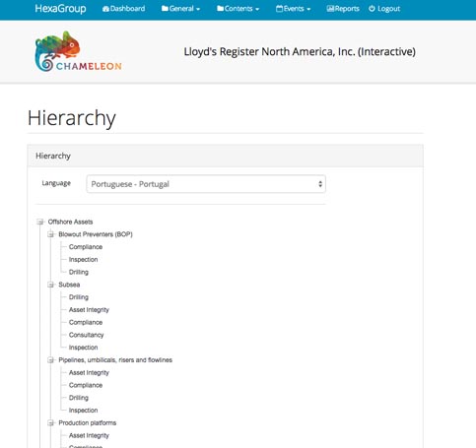This screenshot has width=476, height=448.
Task: Select the Offshore Assets tree item
Action: point(70,223)
